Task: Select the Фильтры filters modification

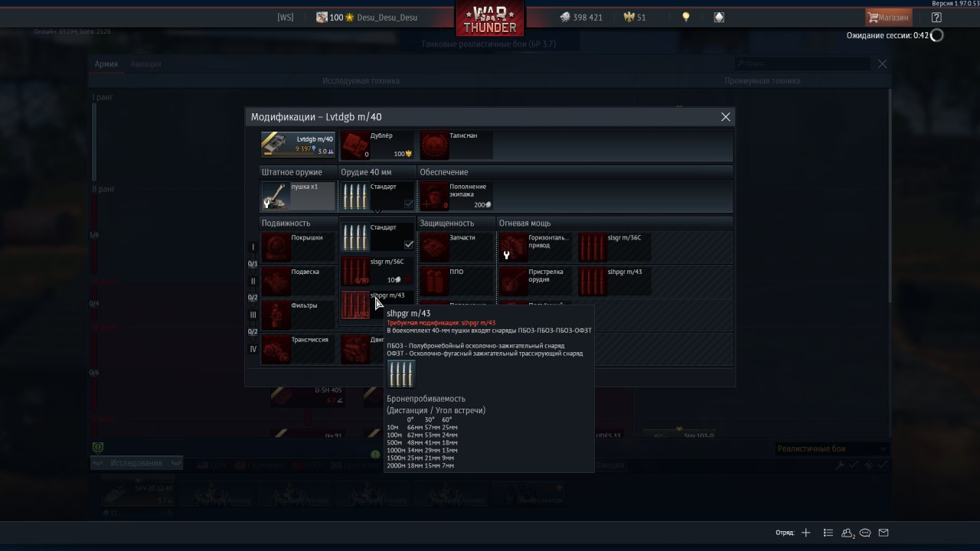Action: click(x=298, y=315)
